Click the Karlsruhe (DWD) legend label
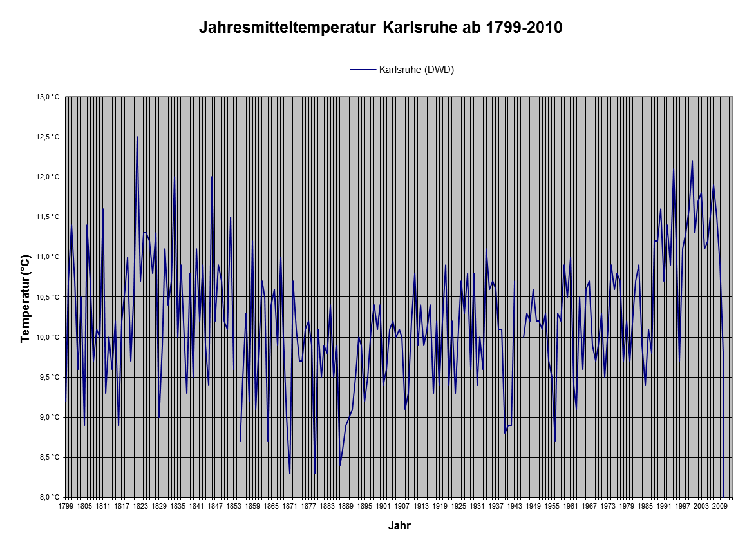Viewport: 756px width, 553px height. coord(417,70)
